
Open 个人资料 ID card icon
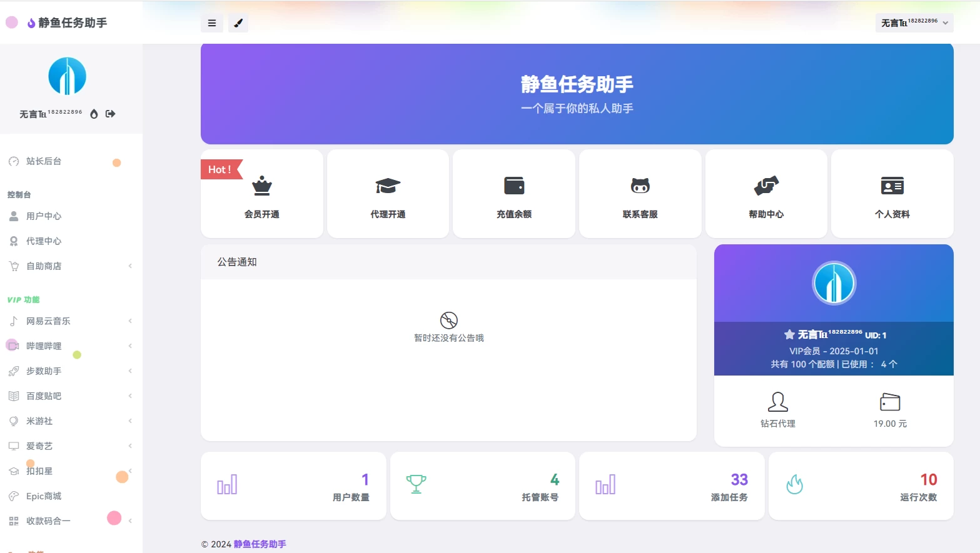coord(892,194)
